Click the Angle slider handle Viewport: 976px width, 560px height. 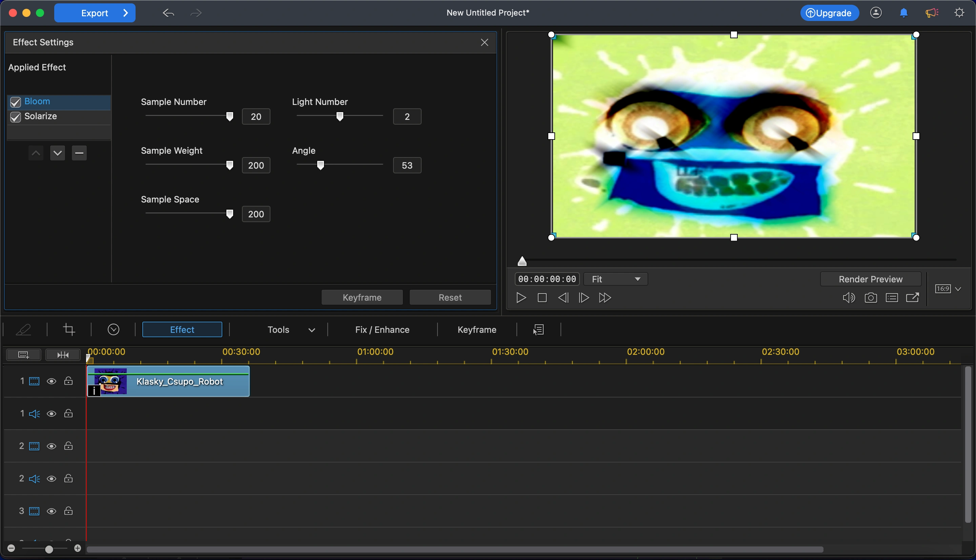[x=320, y=165]
